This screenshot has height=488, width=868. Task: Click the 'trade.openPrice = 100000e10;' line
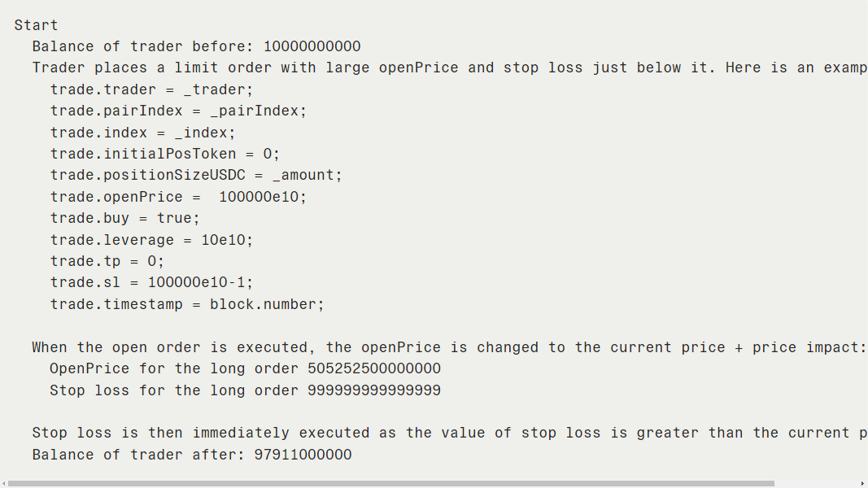pyautogui.click(x=178, y=197)
